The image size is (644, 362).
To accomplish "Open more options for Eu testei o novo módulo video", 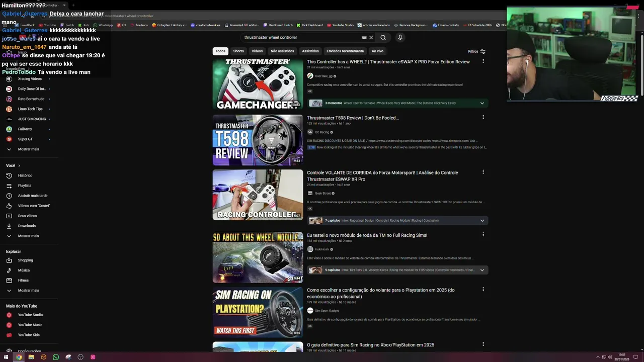I will coord(483,234).
